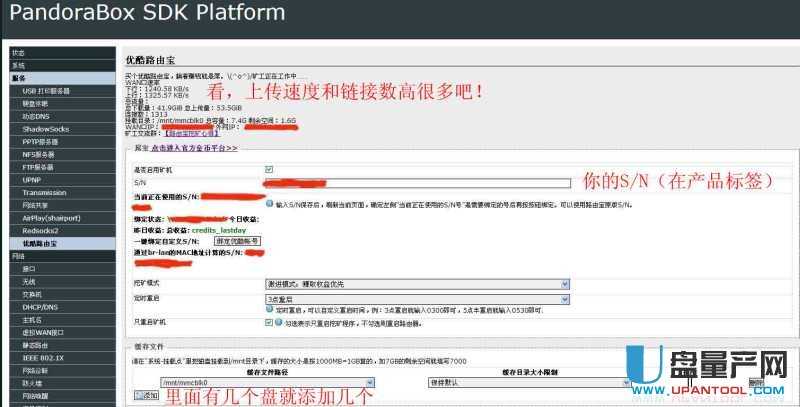Open the 定时重启 scheduled reboot dropdown

point(417,299)
